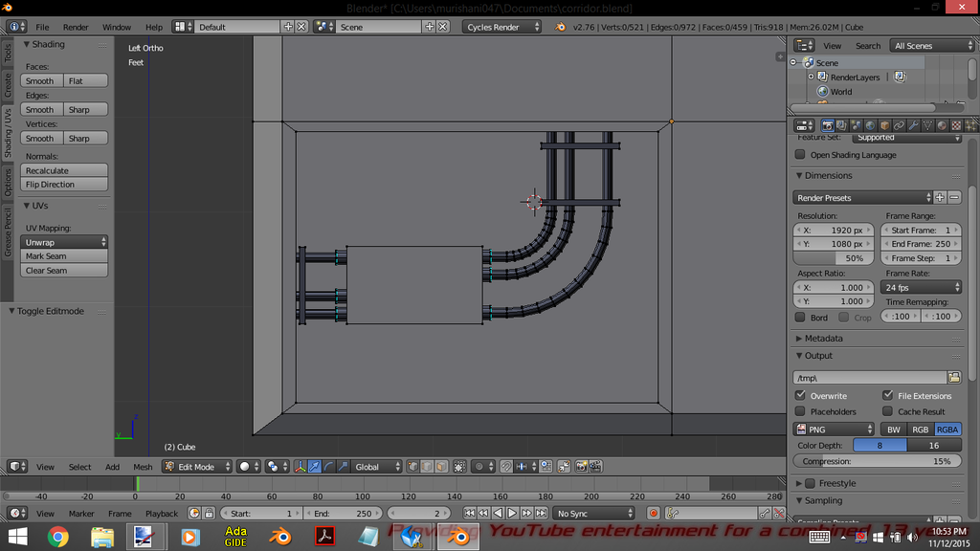Enable the Placeholders checkbox

pyautogui.click(x=800, y=412)
